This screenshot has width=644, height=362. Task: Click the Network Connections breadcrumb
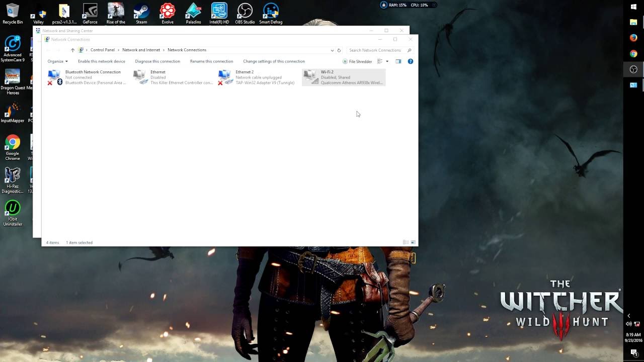187,50
